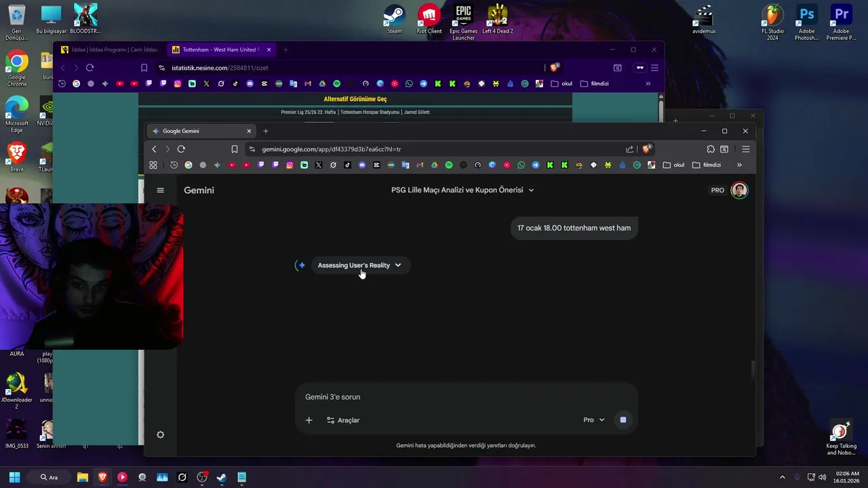
Task: Open Steam desktop shortcut
Action: pos(395,19)
